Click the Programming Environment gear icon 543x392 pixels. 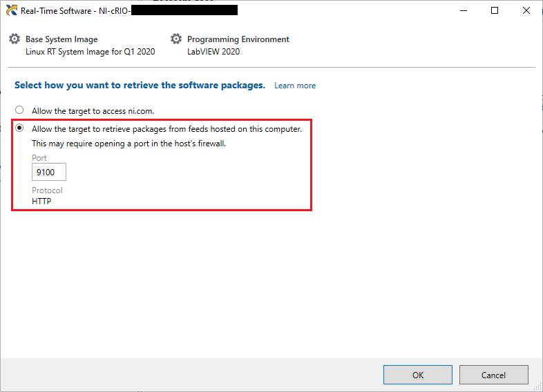(176, 39)
